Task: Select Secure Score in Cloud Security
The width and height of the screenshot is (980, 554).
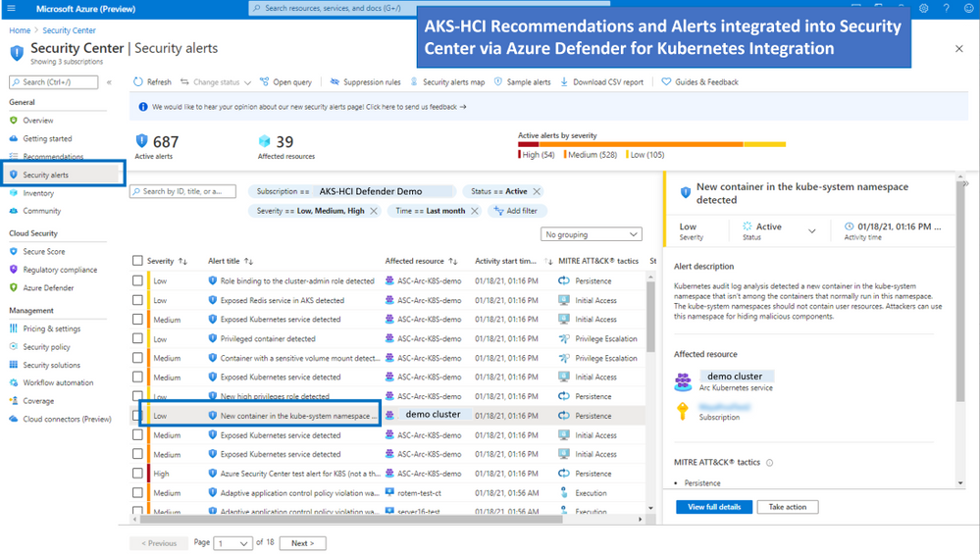Action: [x=44, y=251]
